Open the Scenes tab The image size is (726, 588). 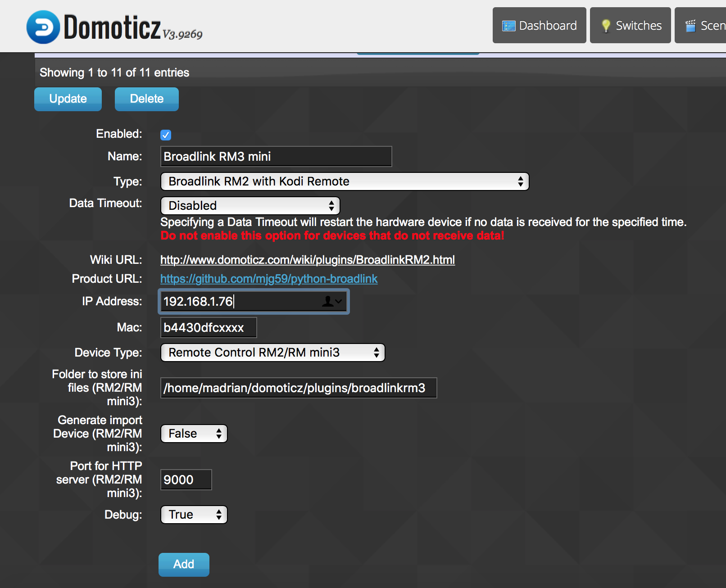pos(701,25)
